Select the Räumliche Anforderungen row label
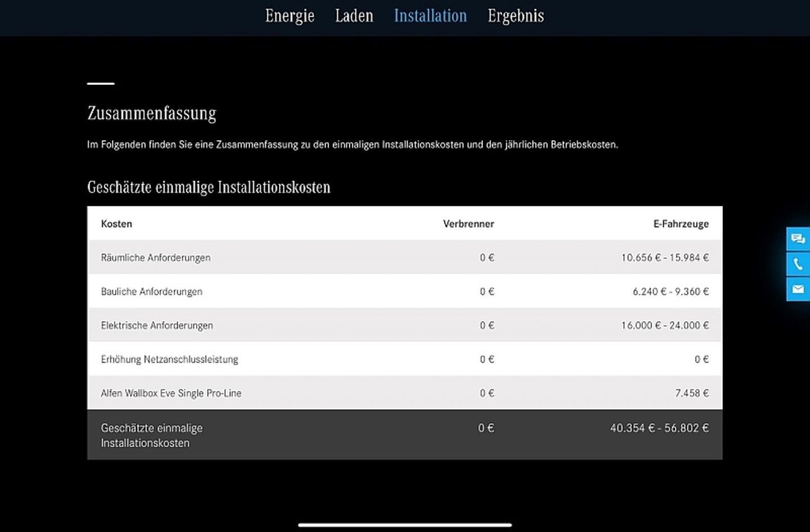This screenshot has height=532, width=810. pyautogui.click(x=156, y=258)
